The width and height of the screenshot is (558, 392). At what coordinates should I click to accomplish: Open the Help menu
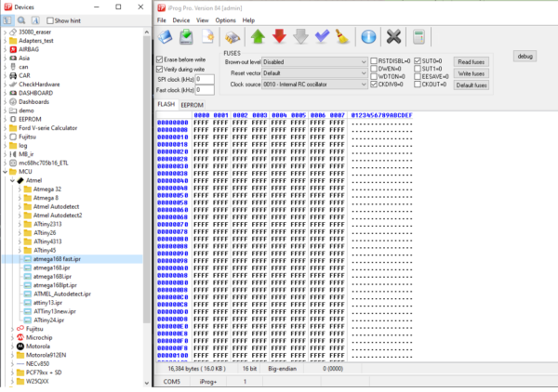pyautogui.click(x=248, y=20)
